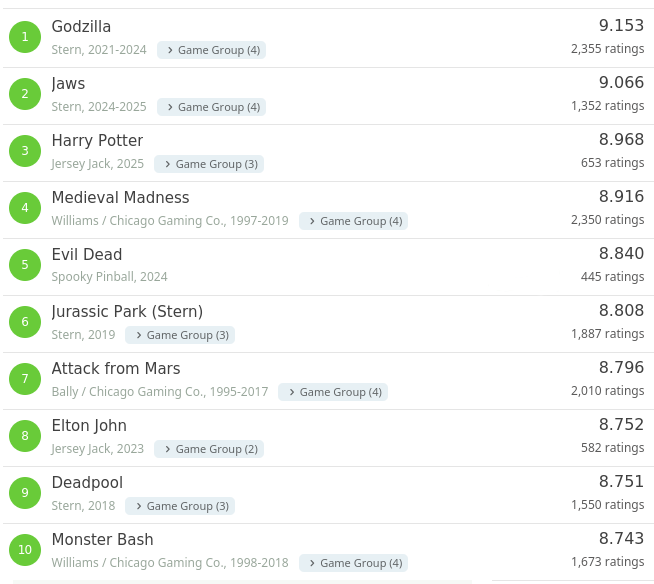Click the green rank 2 badge
654x584 pixels.
pos(25,95)
